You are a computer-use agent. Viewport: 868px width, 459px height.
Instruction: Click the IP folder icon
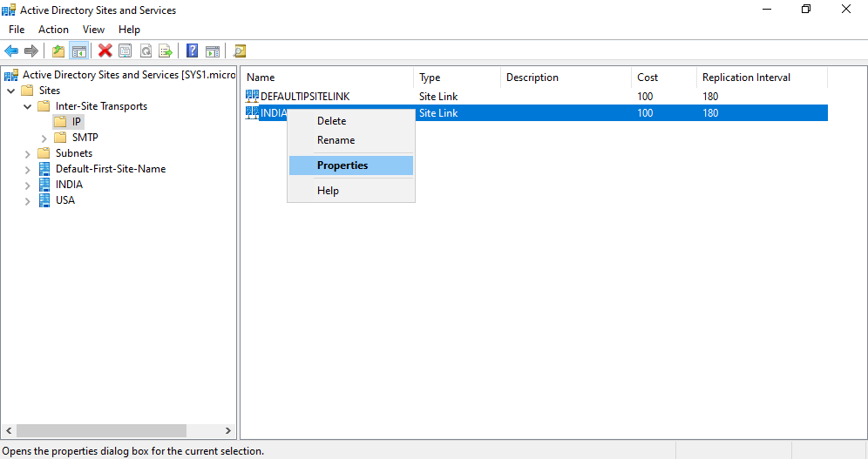point(60,122)
